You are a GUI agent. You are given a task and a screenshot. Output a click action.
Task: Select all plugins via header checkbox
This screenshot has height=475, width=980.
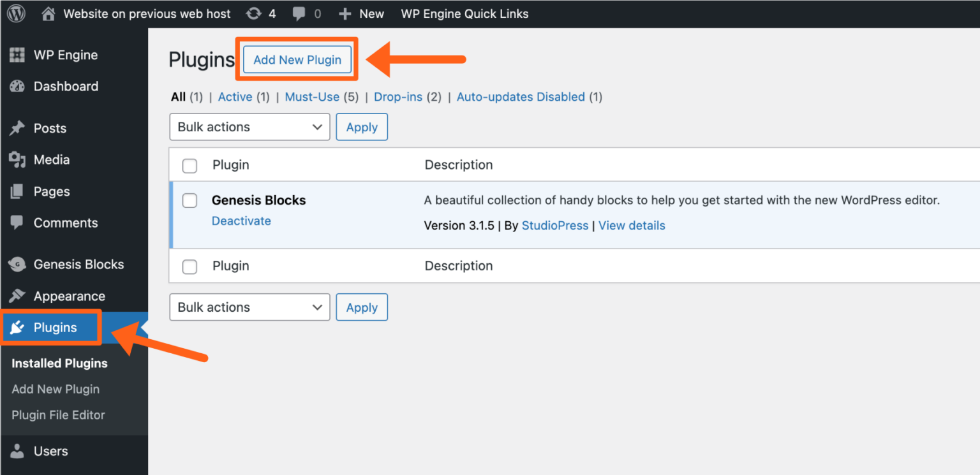pyautogui.click(x=189, y=165)
